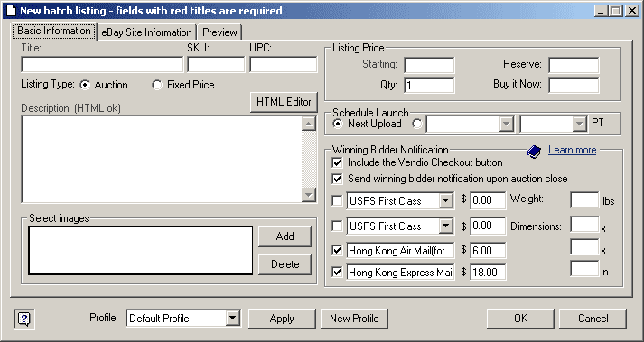This screenshot has height=342, width=644.
Task: Click the document icon in the title bar
Action: (11, 10)
